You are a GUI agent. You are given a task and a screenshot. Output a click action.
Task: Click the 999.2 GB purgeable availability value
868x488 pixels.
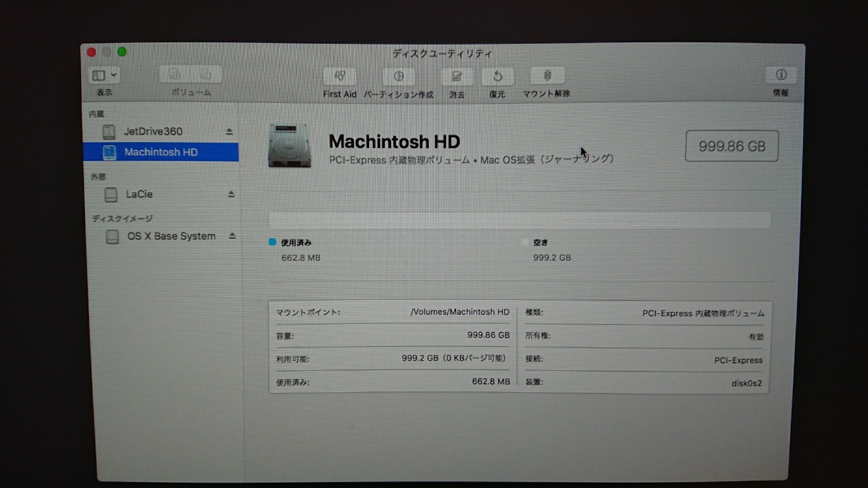(x=454, y=358)
